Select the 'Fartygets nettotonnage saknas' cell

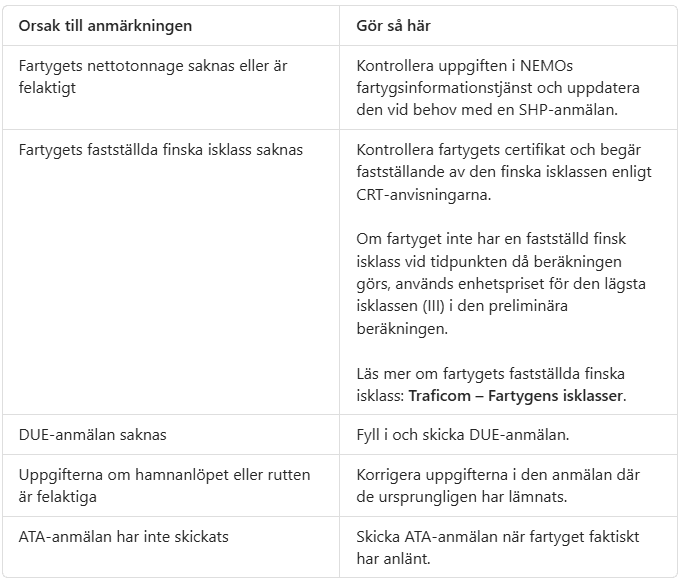pyautogui.click(x=171, y=87)
